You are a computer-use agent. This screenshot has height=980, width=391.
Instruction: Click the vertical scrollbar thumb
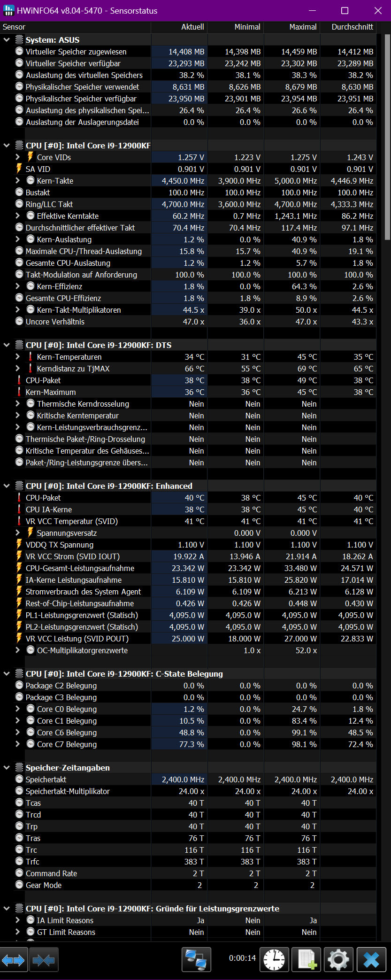(x=387, y=137)
